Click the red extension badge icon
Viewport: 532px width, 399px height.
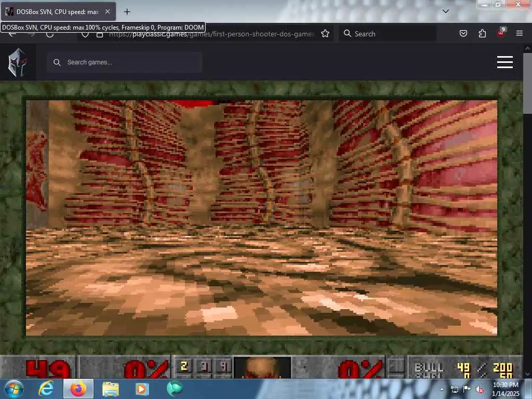tap(501, 33)
